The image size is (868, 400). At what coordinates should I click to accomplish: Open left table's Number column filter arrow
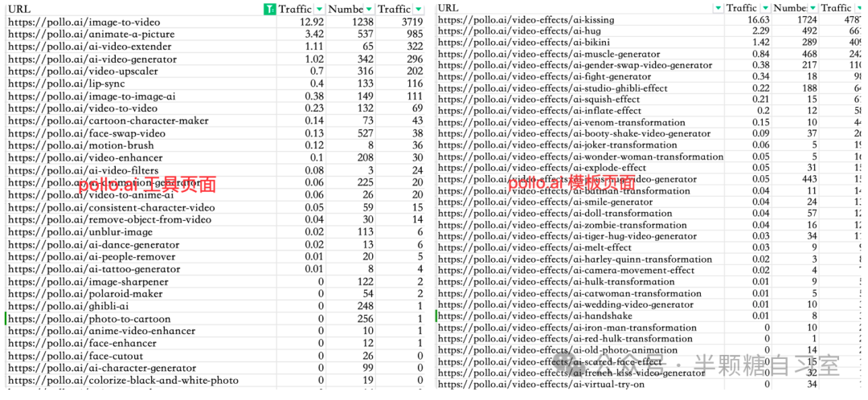[x=369, y=9]
